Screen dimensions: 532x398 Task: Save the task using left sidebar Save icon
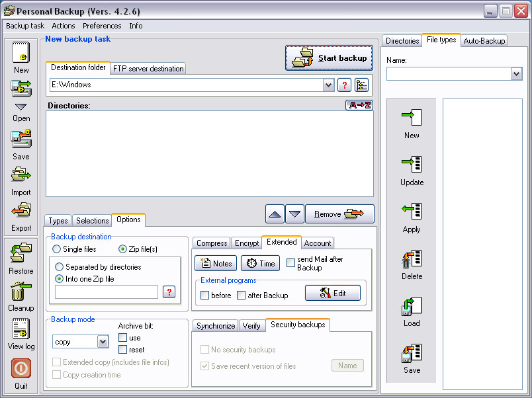21,139
